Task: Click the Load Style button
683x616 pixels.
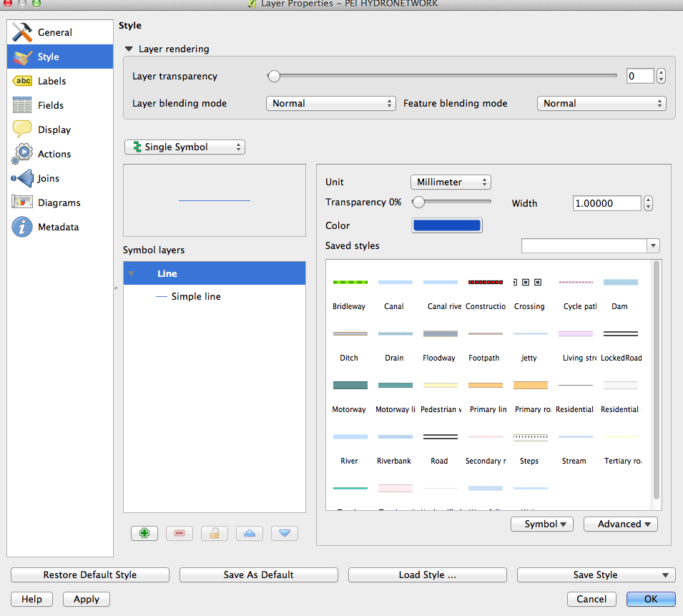Action: coord(427,575)
